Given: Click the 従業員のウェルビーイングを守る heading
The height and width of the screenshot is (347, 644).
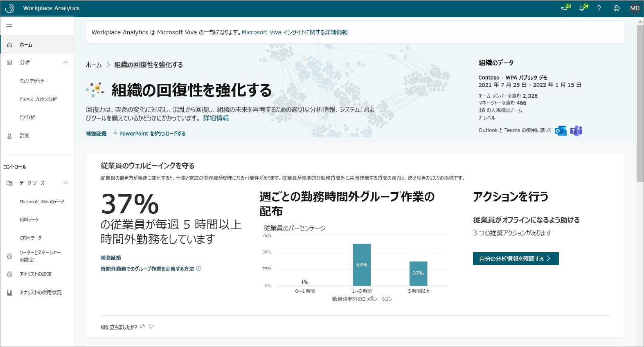Looking at the screenshot, I should (148, 166).
